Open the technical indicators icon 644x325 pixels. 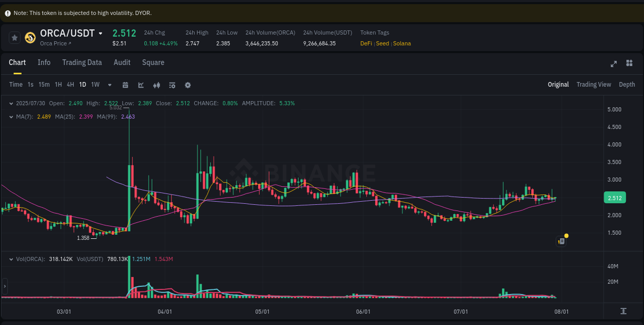[172, 85]
